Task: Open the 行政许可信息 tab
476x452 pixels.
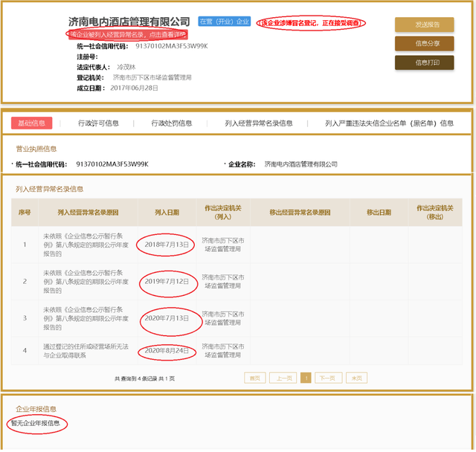Action: (x=98, y=123)
